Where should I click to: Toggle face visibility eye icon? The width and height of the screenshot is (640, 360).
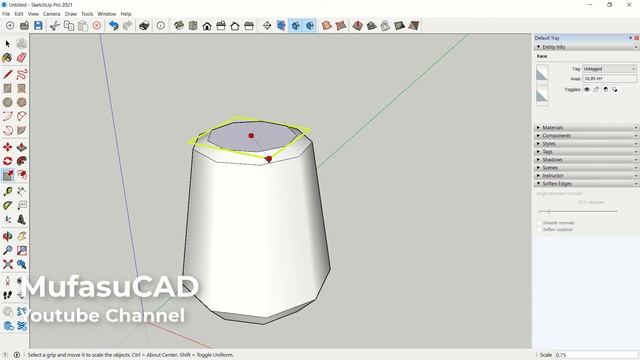pos(587,89)
